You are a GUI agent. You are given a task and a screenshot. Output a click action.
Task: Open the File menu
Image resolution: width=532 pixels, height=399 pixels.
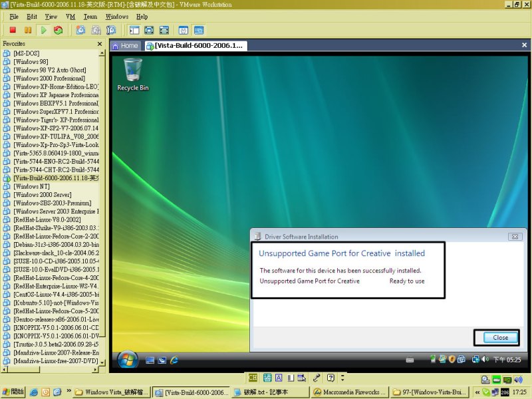(x=14, y=17)
